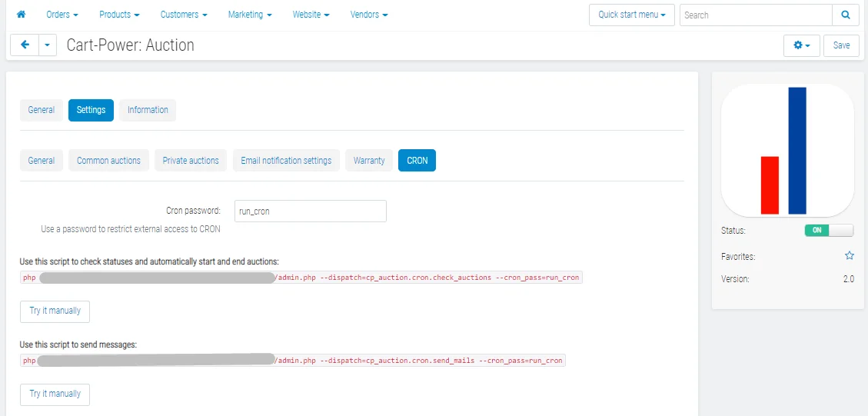Open the Products menu

pyautogui.click(x=120, y=15)
